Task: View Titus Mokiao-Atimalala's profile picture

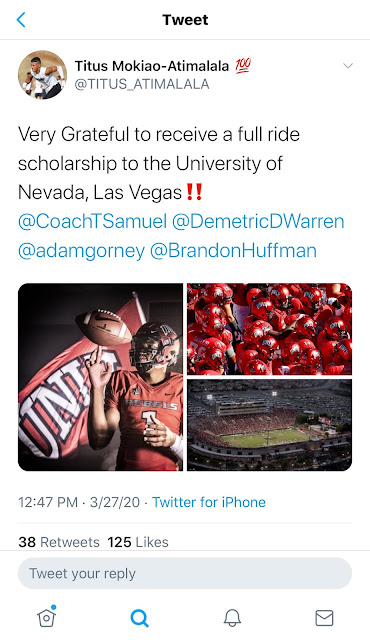Action: pos(42,75)
